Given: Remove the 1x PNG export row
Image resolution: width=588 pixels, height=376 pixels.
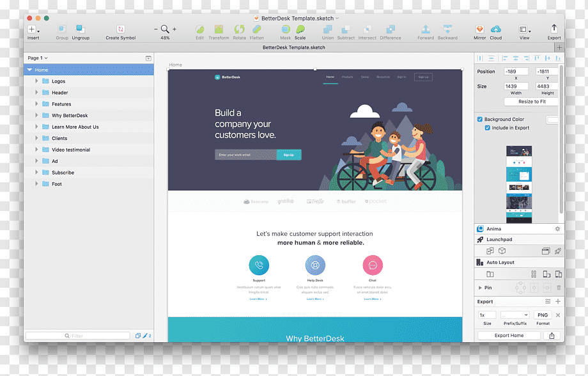Looking at the screenshot, I should 558,315.
